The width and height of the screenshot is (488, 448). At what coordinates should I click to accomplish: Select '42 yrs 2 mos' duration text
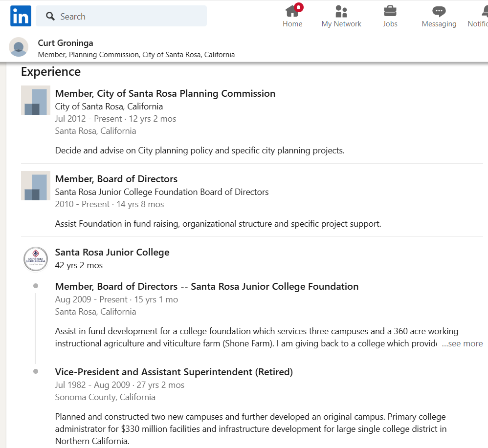[79, 265]
